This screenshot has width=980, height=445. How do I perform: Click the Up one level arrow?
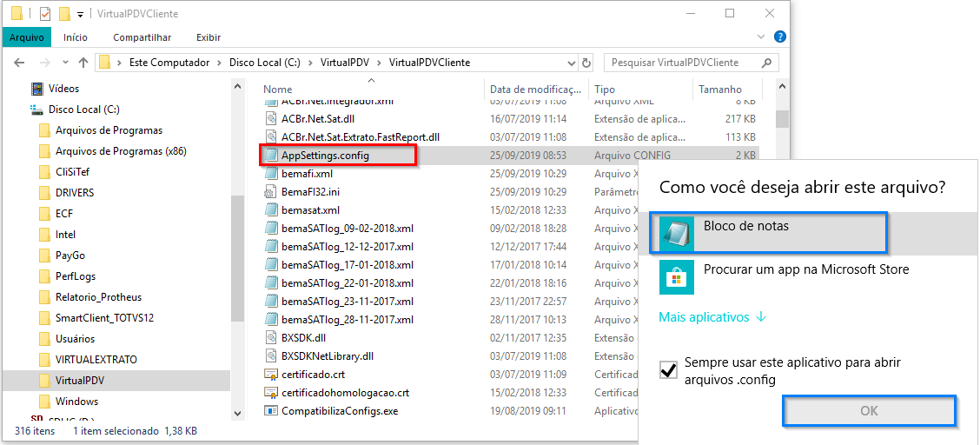pos(83,63)
